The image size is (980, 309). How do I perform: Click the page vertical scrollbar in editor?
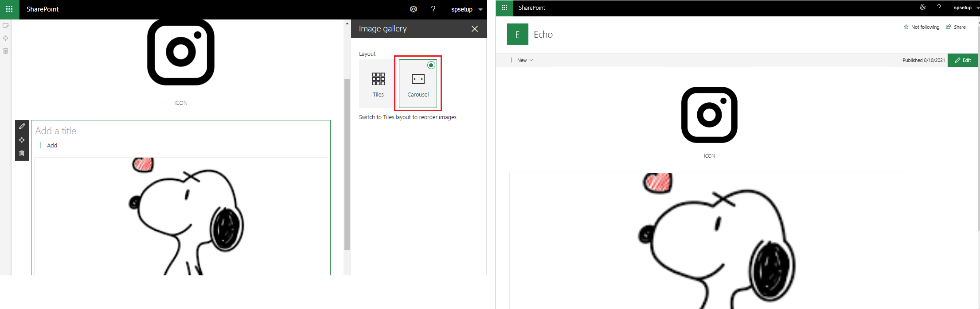pyautogui.click(x=347, y=164)
